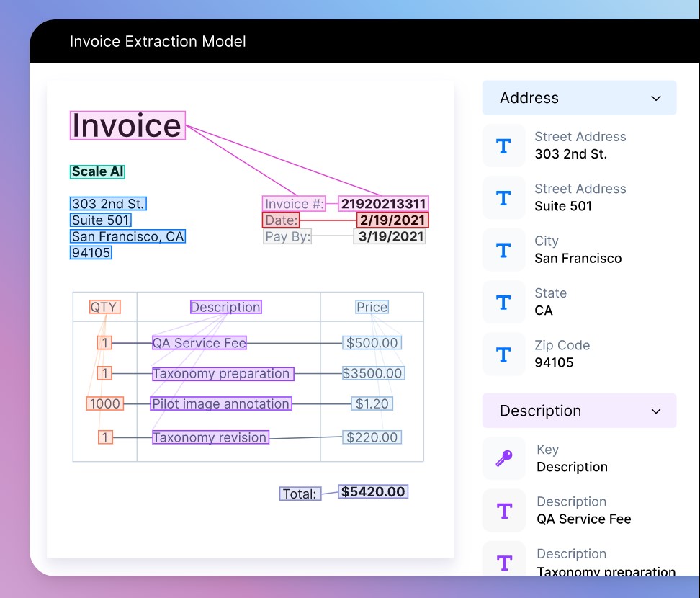Click the invoice number 21920213311 box
Viewport: 700px width, 598px height.
(383, 204)
